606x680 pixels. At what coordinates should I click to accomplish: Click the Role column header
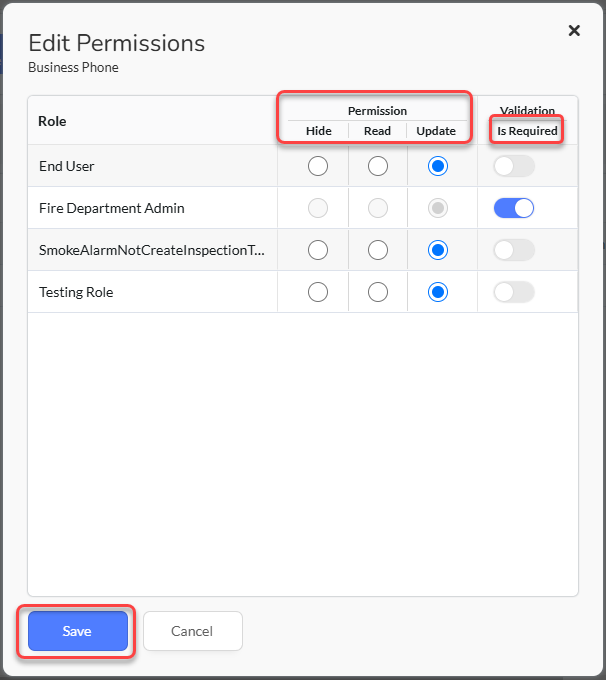point(52,121)
